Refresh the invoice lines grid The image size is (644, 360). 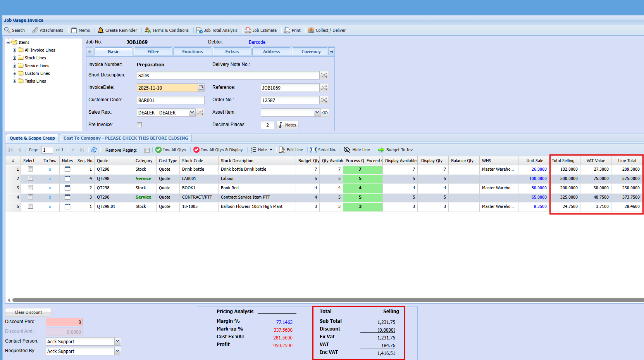94,150
